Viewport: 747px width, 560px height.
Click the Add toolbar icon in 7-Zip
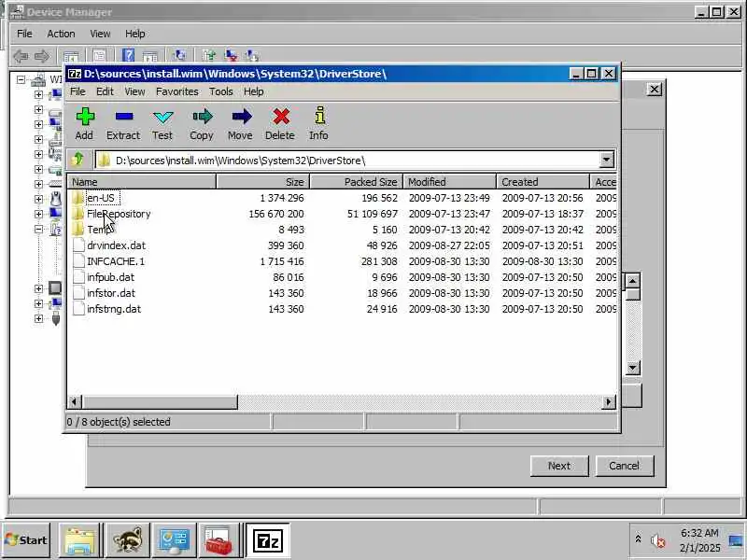click(84, 123)
